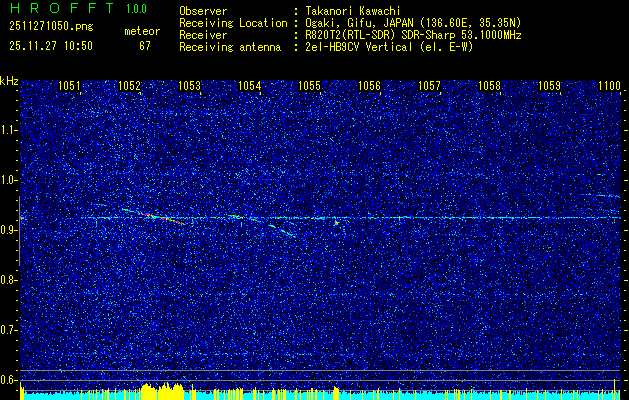Click the 0.7 kHz axis label
The image size is (629, 400).
click(x=8, y=330)
